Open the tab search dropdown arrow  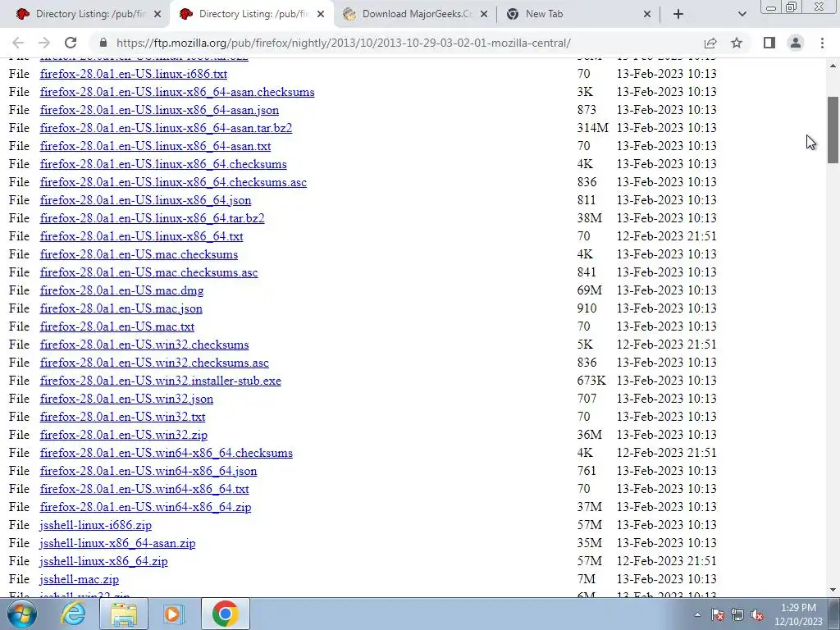[x=742, y=15]
